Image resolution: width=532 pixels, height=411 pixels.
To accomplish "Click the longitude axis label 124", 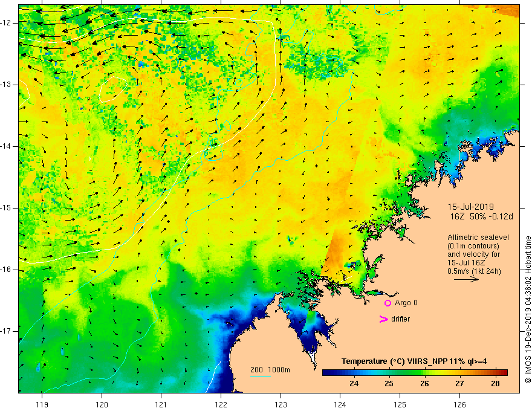I will tap(340, 404).
